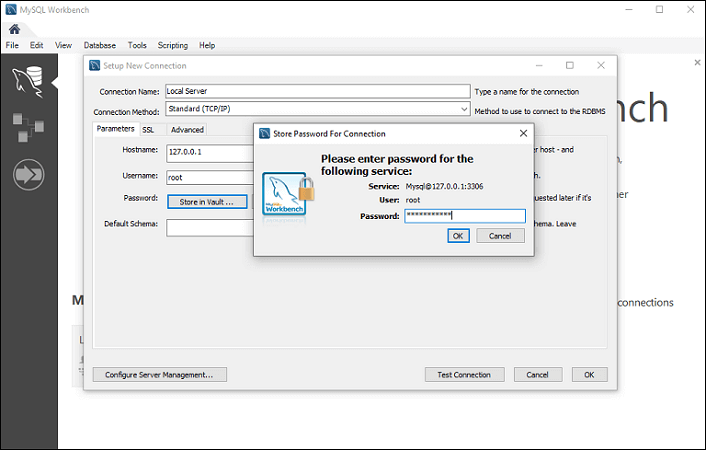Open the database connections sidebar icon
This screenshot has height=450, width=706.
coord(27,79)
